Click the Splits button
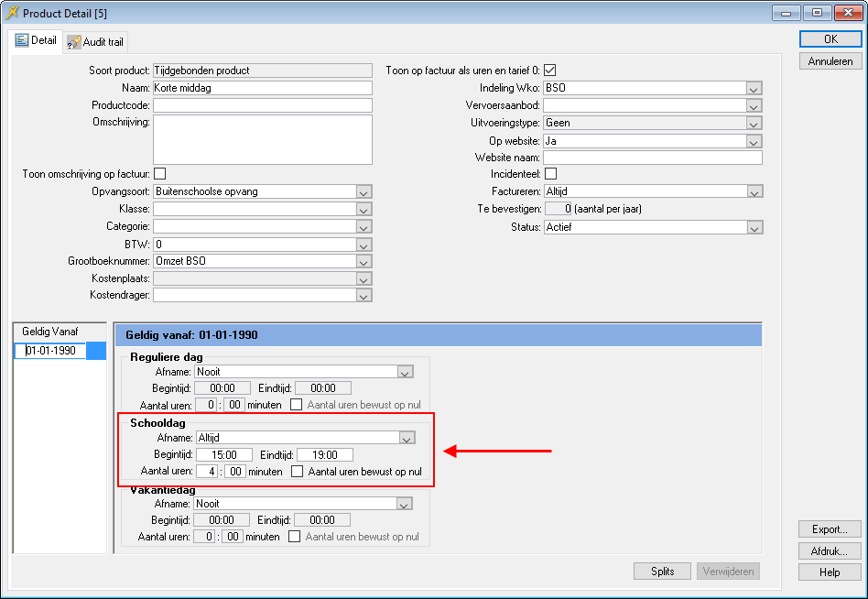This screenshot has height=599, width=868. (662, 572)
